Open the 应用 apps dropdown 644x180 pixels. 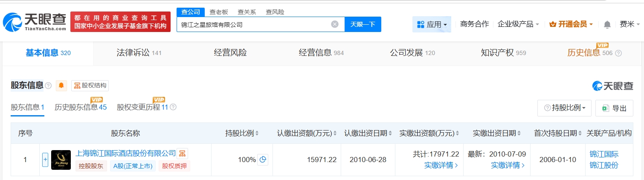(432, 24)
